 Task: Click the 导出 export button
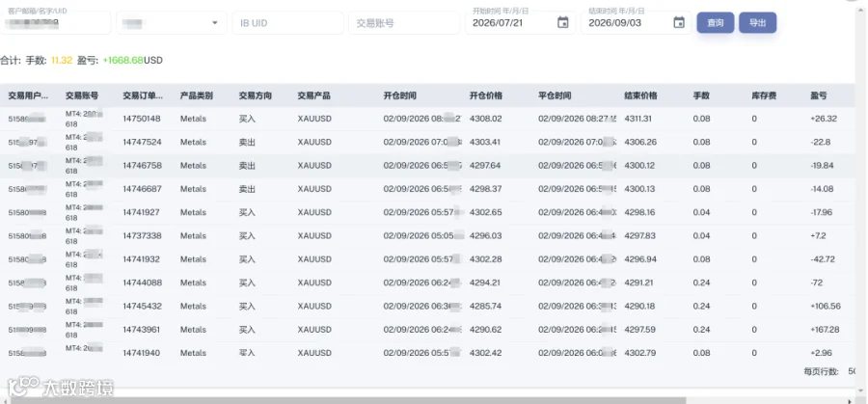(x=757, y=23)
